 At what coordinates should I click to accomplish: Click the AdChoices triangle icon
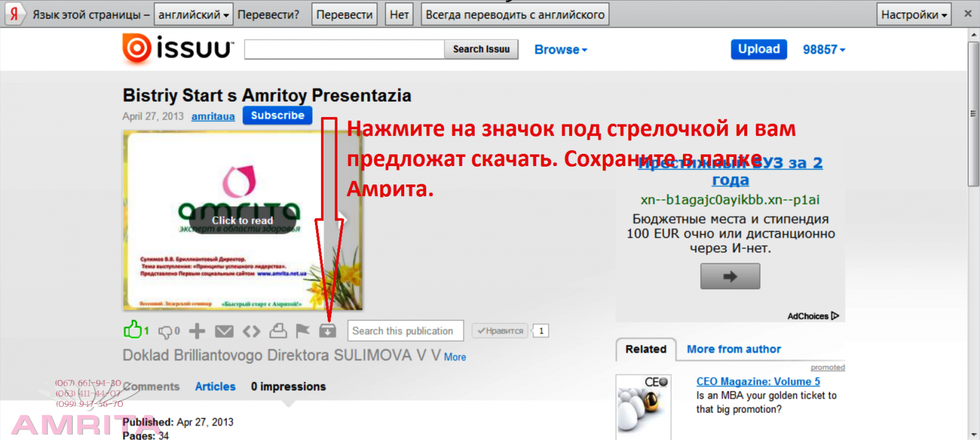[x=835, y=316]
